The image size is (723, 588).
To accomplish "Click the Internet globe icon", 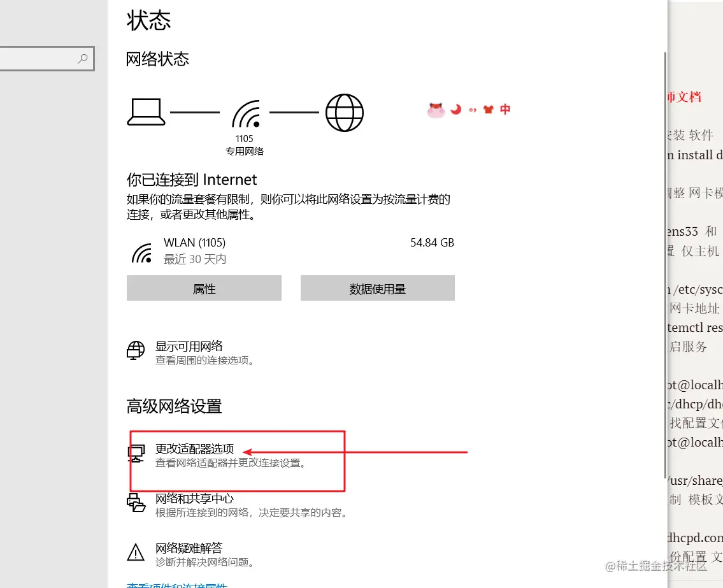I will tap(345, 113).
